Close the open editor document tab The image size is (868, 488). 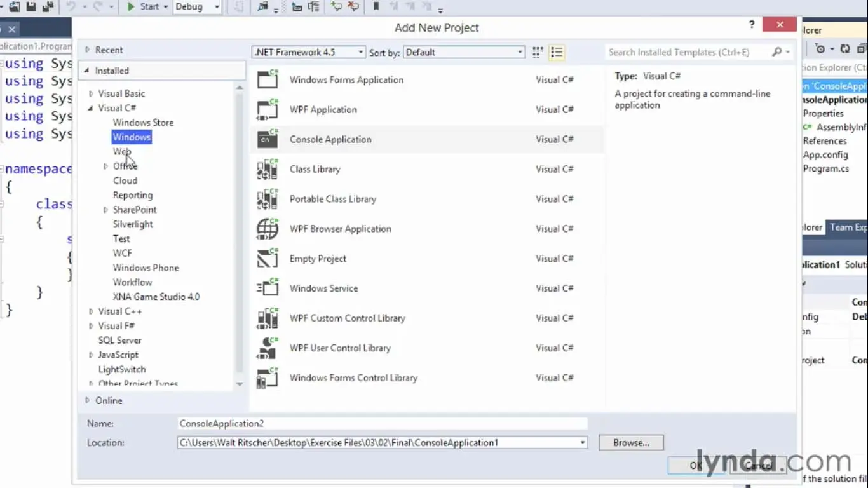pyautogui.click(x=12, y=29)
